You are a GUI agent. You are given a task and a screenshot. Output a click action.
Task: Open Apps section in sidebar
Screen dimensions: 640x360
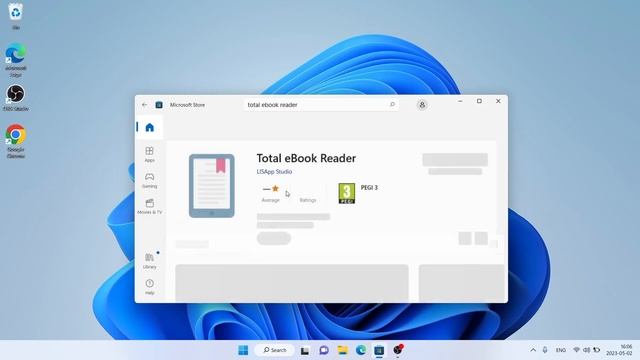(x=149, y=154)
